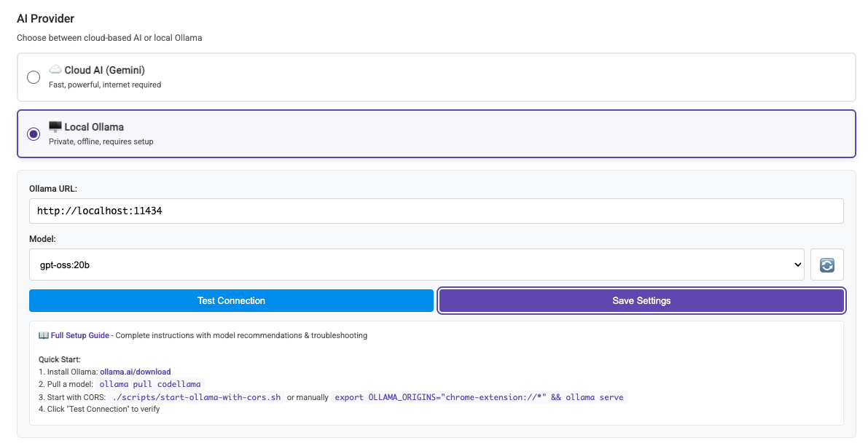Click the Test Connection button
The width and height of the screenshot is (868, 446).
230,300
